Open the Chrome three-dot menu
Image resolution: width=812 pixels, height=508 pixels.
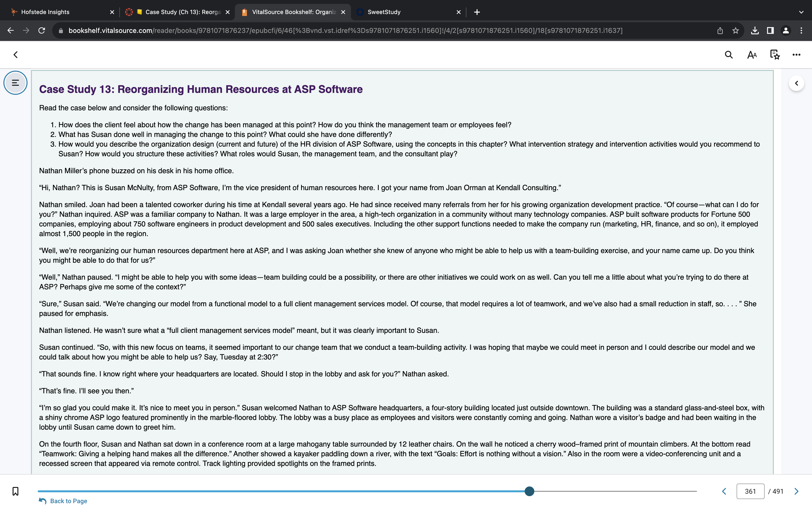(801, 30)
